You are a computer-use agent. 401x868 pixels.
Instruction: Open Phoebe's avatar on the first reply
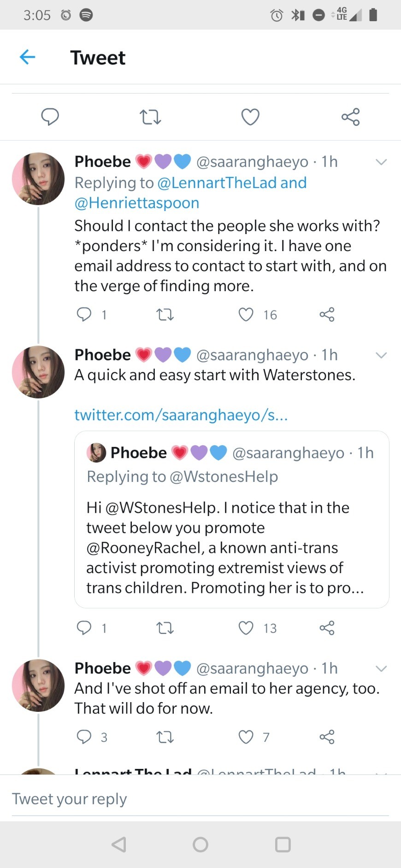pos(38,179)
